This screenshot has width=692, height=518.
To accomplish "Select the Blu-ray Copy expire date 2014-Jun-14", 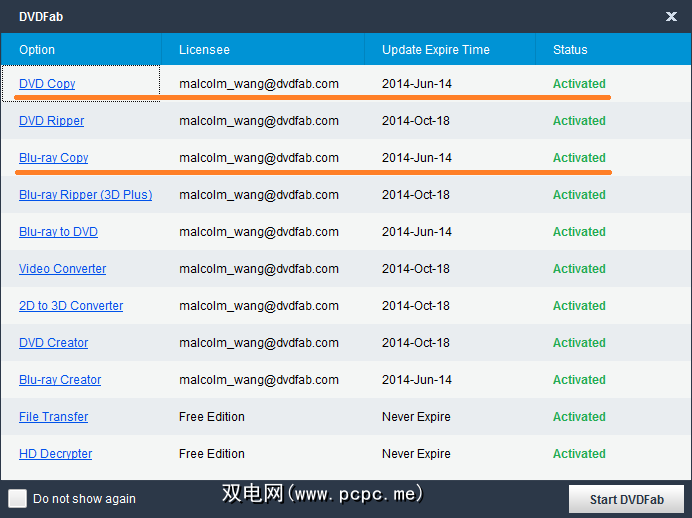I will point(417,158).
